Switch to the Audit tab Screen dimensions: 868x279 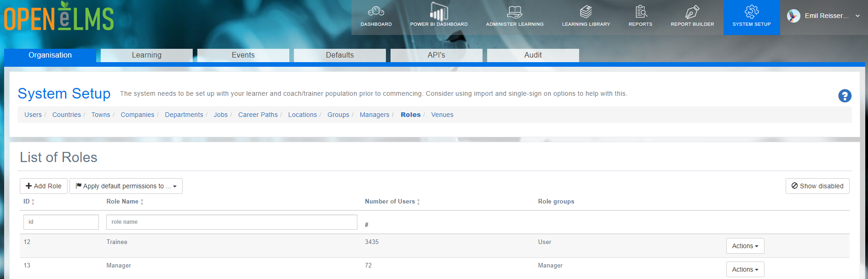coord(533,55)
